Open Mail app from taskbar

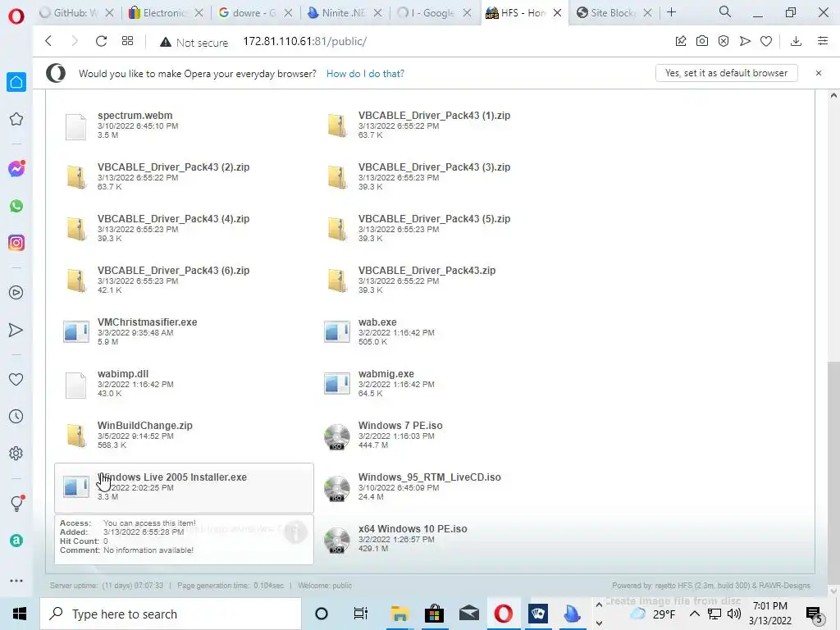pyautogui.click(x=468, y=614)
